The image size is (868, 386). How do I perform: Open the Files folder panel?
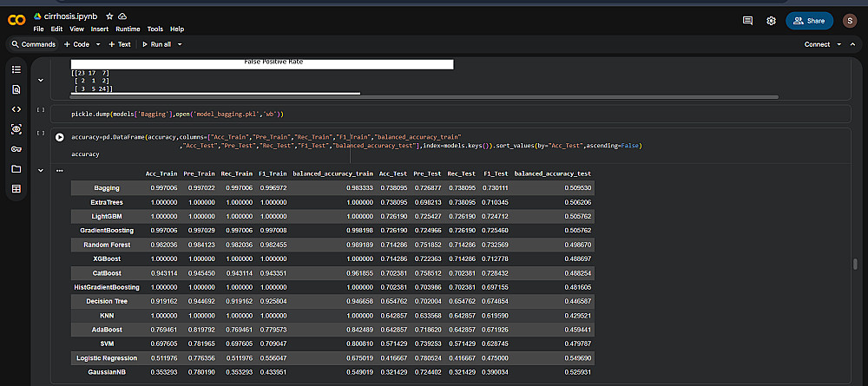16,168
